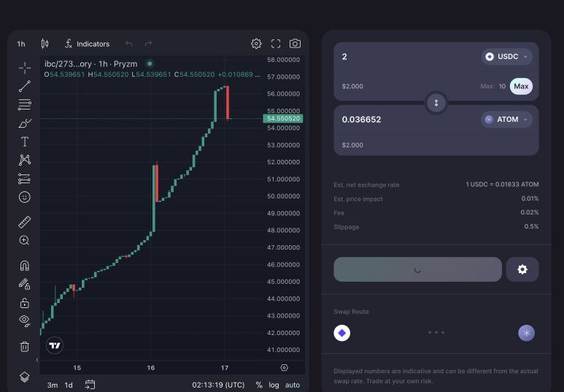Click the ATOM icon in Swap Route
Screen dimensions: 564x392
click(x=526, y=333)
